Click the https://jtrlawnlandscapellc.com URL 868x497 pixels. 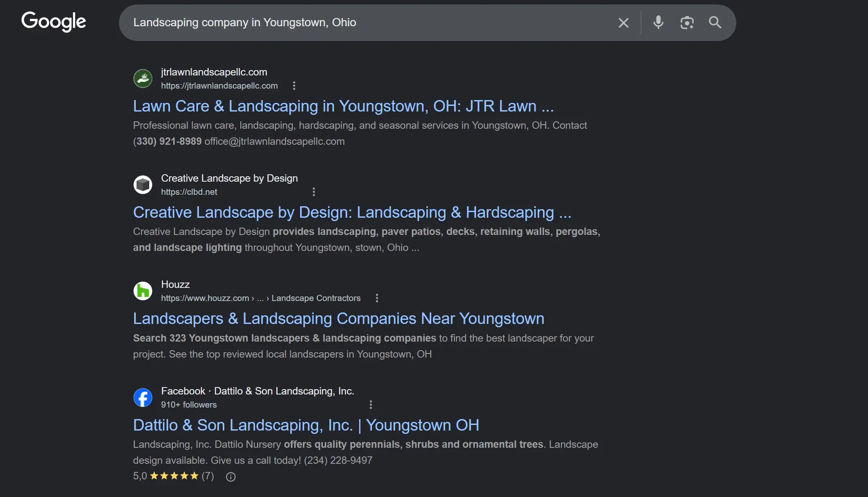(x=219, y=86)
